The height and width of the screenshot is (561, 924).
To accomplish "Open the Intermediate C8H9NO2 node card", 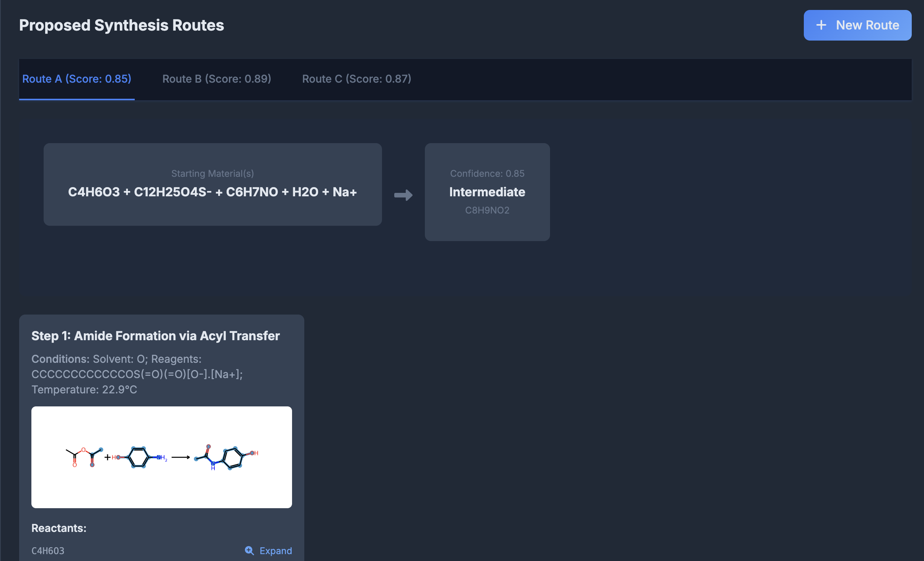I will coord(487,192).
